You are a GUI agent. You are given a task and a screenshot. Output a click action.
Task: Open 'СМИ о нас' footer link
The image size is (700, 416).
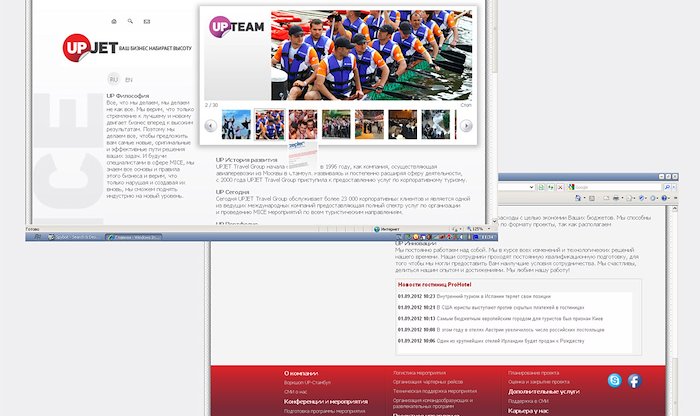tap(296, 392)
